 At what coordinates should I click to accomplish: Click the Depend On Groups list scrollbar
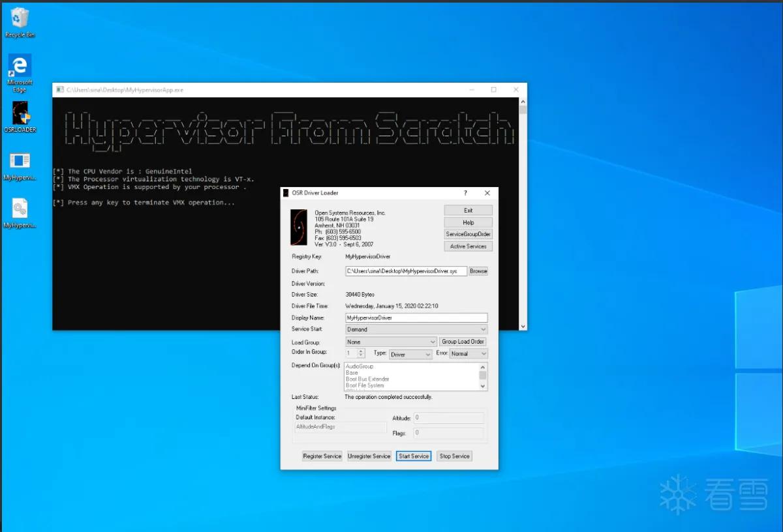(x=484, y=376)
